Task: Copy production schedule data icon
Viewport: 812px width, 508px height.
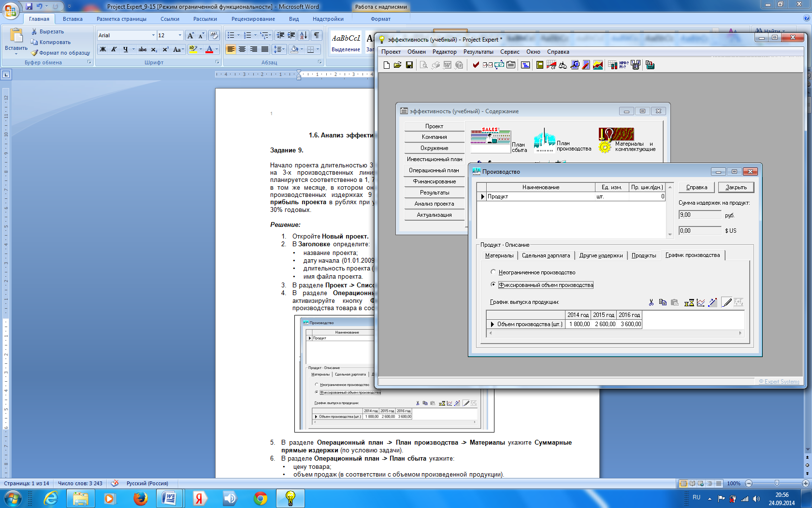Action: click(x=663, y=302)
